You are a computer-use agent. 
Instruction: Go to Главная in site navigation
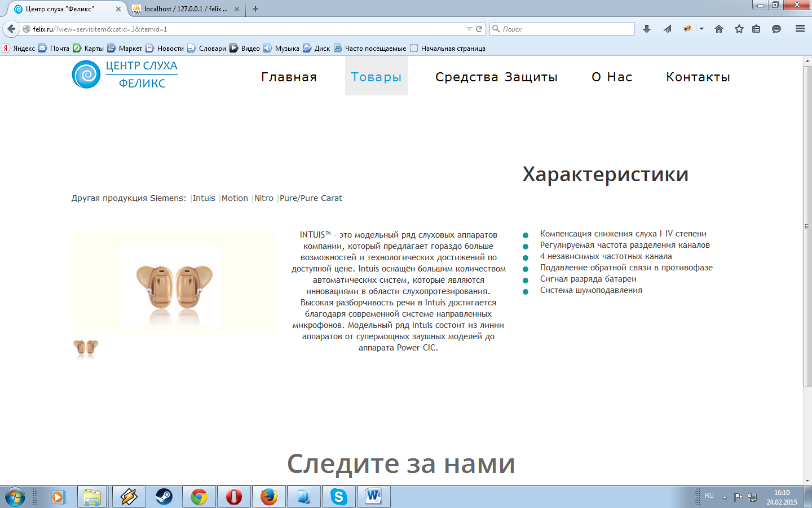pos(289,77)
